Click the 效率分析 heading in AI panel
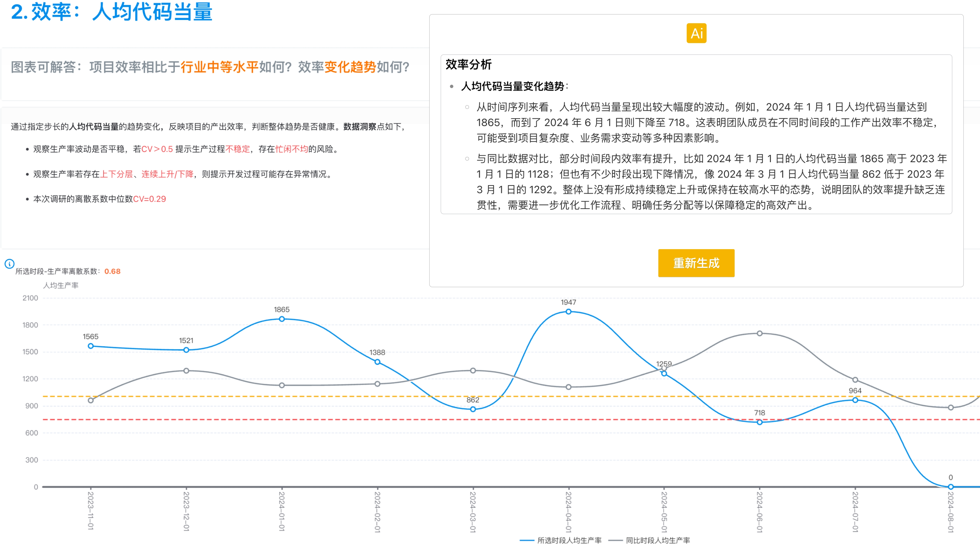The image size is (980, 550). (468, 65)
